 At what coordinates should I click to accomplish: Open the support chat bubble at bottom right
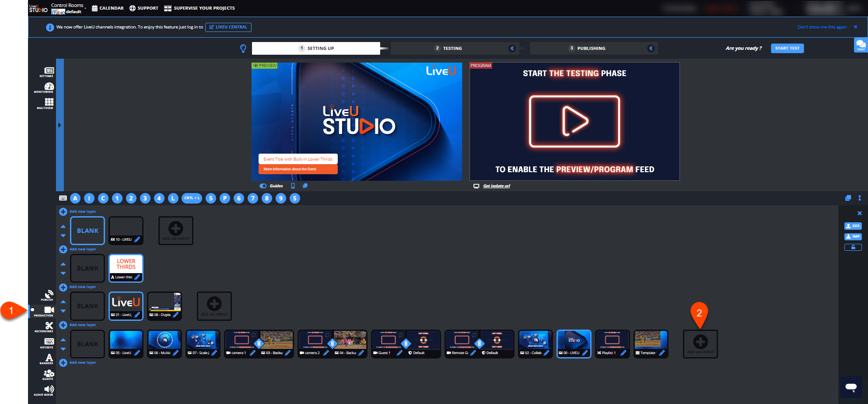tap(851, 387)
